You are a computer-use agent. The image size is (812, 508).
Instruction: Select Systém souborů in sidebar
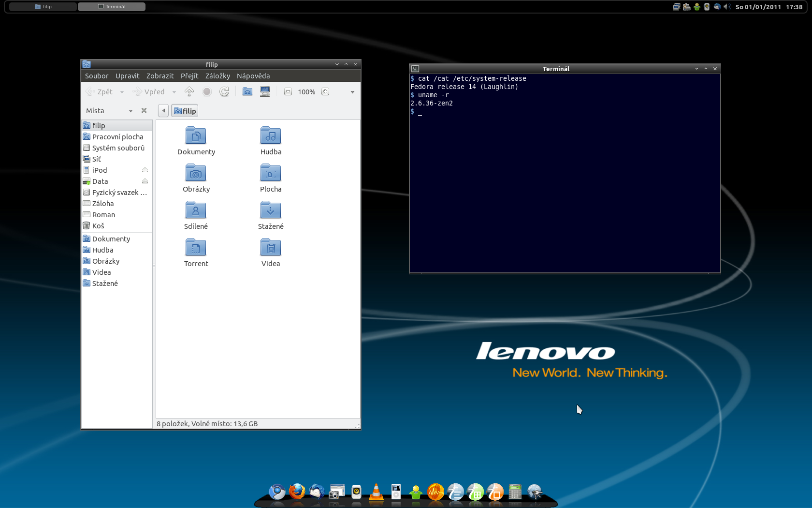(117, 148)
